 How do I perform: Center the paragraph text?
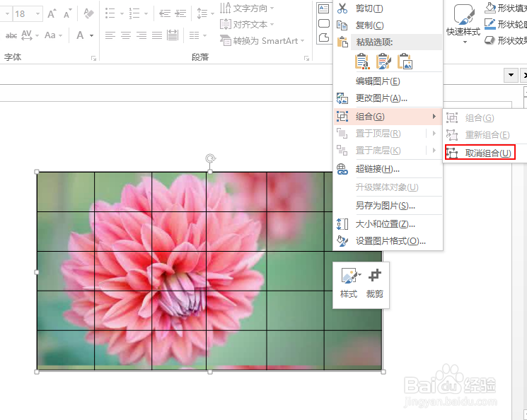pos(126,35)
